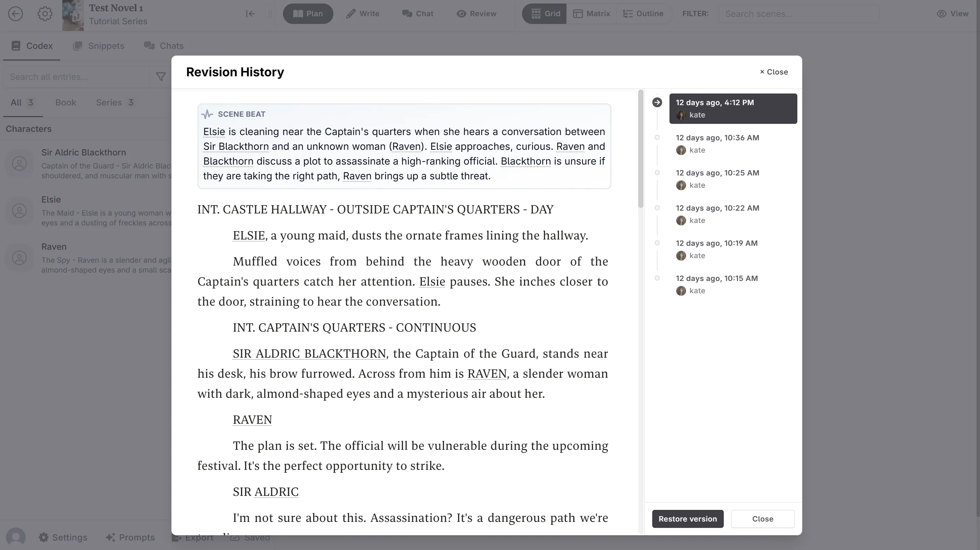The image size is (980, 550).
Task: Switch to Write mode
Action: pos(363,14)
